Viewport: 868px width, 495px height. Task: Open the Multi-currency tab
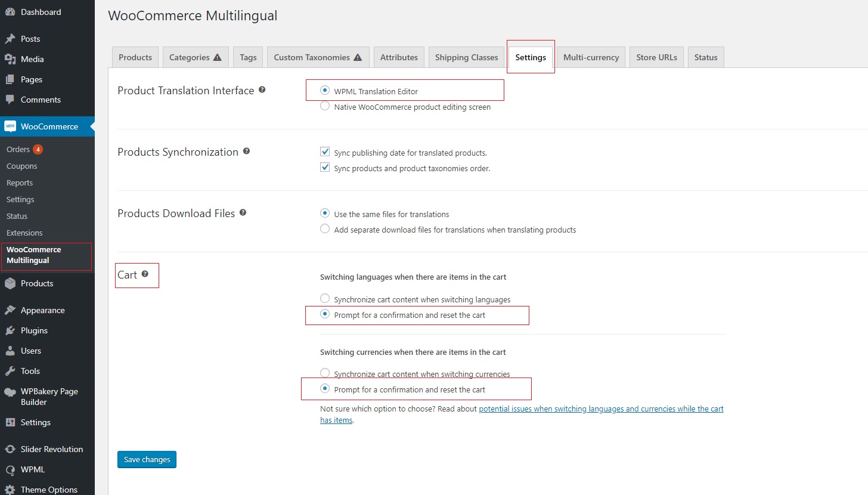pyautogui.click(x=591, y=57)
